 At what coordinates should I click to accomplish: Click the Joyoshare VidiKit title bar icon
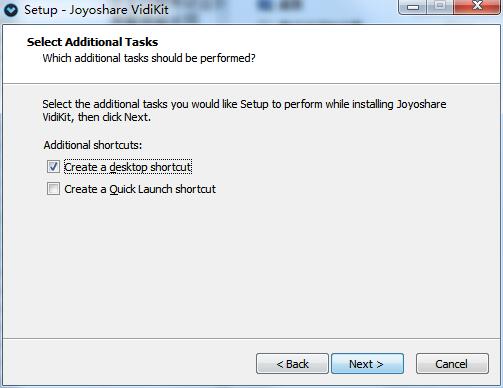[x=11, y=10]
